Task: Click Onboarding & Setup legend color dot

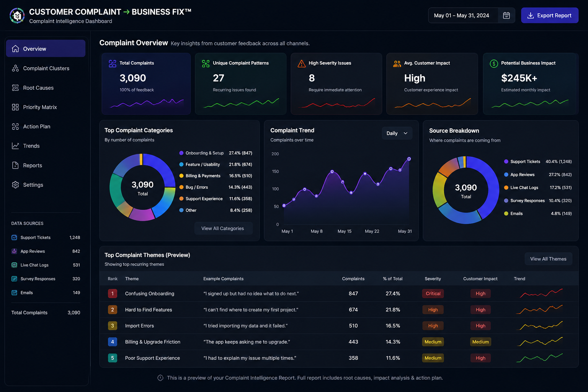Action: 181,153
